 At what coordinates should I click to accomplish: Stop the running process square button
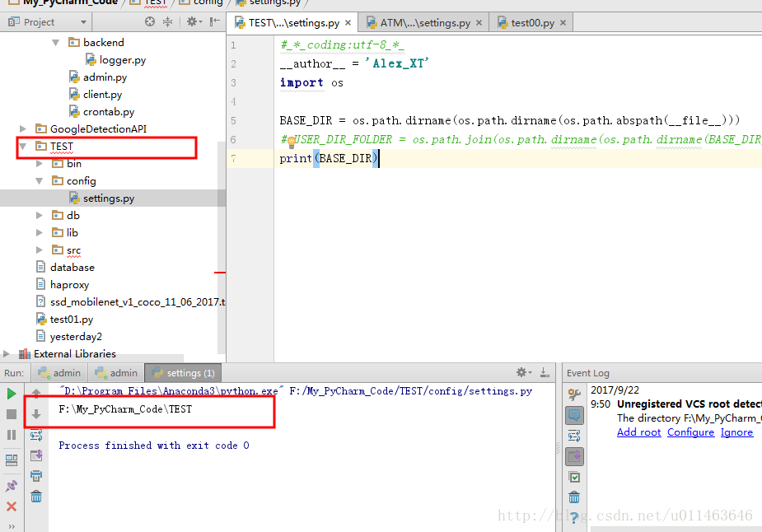click(12, 414)
